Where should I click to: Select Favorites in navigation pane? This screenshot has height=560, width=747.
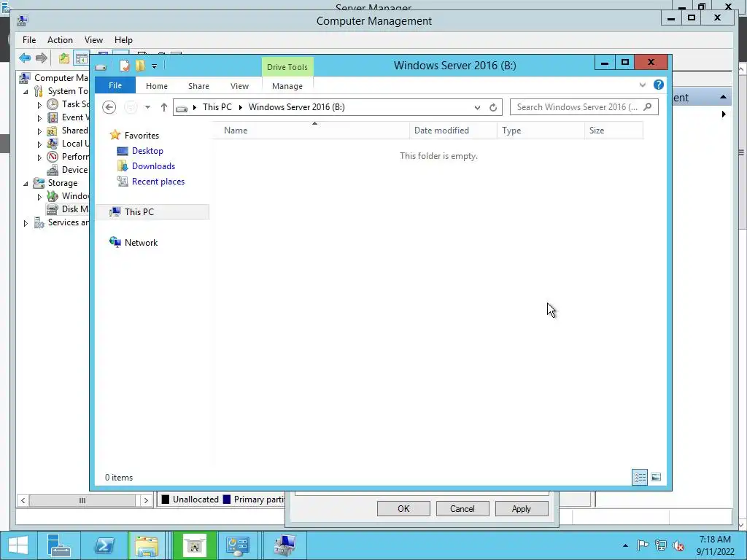pos(142,136)
